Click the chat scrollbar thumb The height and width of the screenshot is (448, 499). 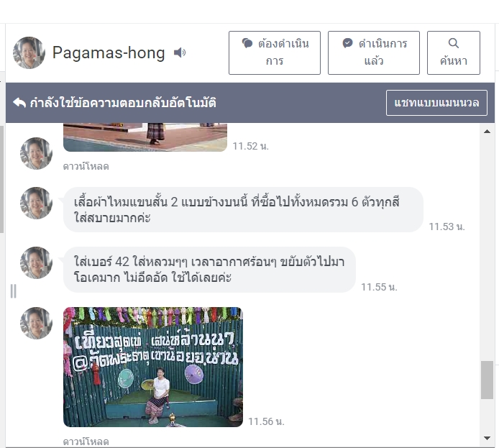487,380
